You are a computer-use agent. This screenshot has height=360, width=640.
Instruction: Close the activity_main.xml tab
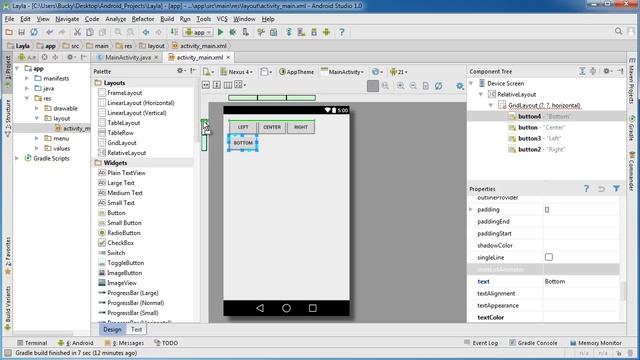228,57
